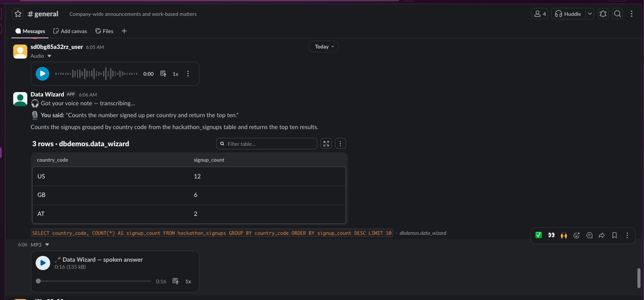Click the channel description text
Viewport: 644px width, 300px height.
click(133, 14)
